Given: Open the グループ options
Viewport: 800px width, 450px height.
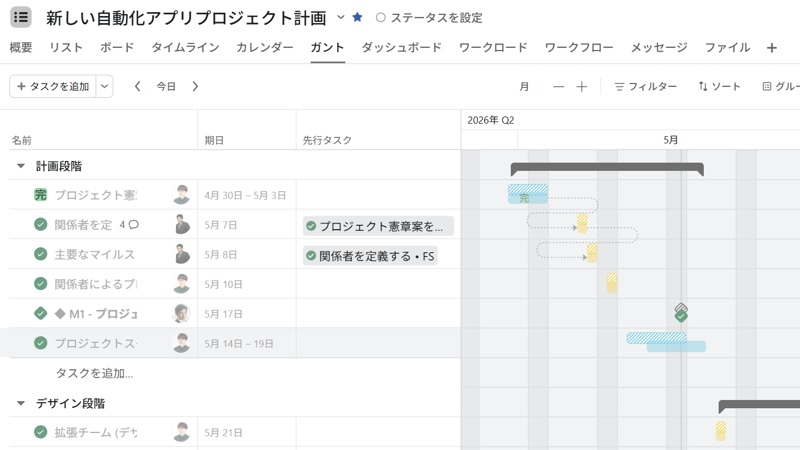Looking at the screenshot, I should coord(781,87).
